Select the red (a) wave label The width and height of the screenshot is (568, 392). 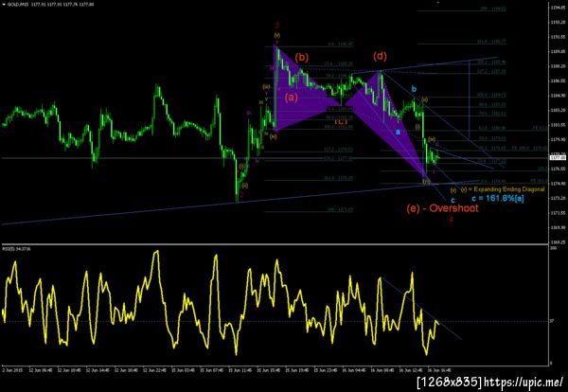tap(292, 97)
